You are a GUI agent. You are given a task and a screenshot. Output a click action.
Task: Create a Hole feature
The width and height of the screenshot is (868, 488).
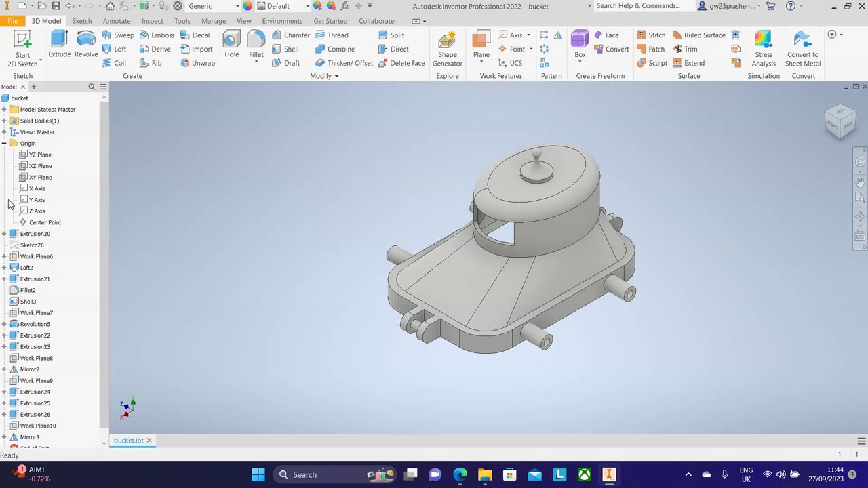tap(232, 44)
